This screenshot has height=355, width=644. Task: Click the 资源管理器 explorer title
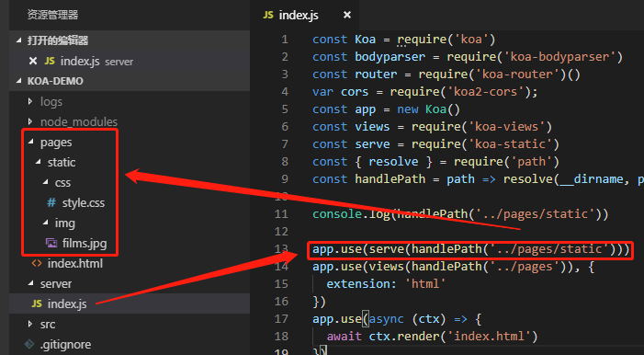point(52,16)
